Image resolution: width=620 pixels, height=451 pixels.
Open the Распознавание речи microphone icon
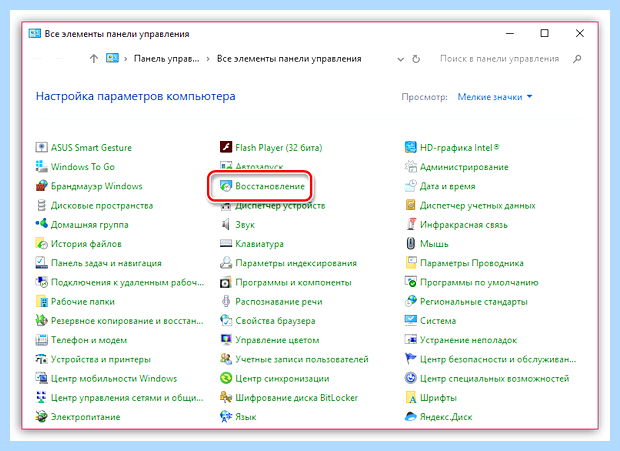click(226, 302)
